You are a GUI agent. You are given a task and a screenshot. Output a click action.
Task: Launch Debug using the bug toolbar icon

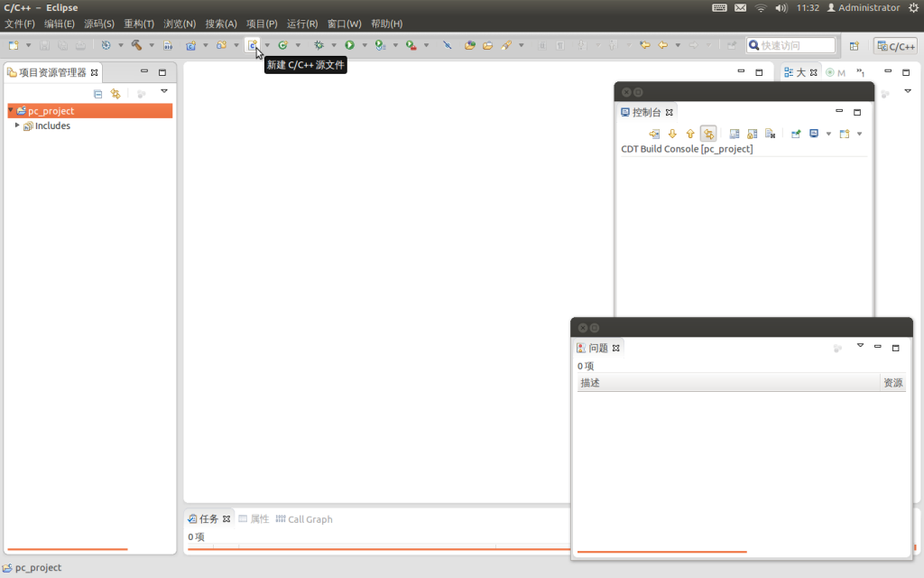point(319,44)
